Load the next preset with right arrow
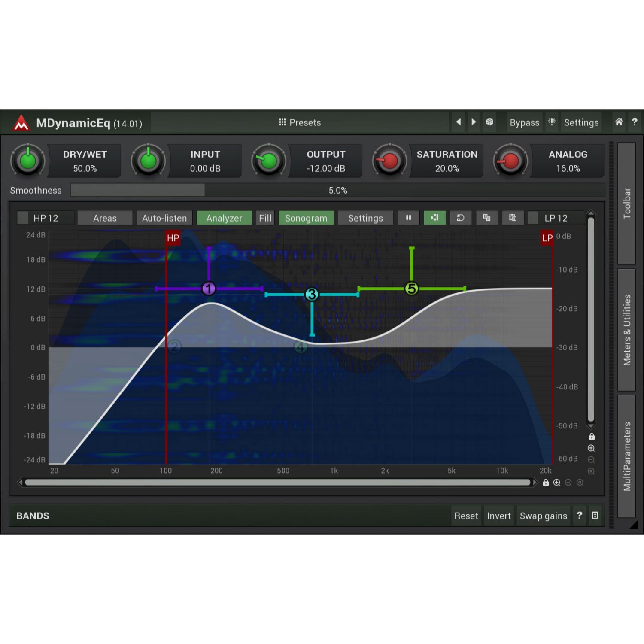 tap(474, 122)
